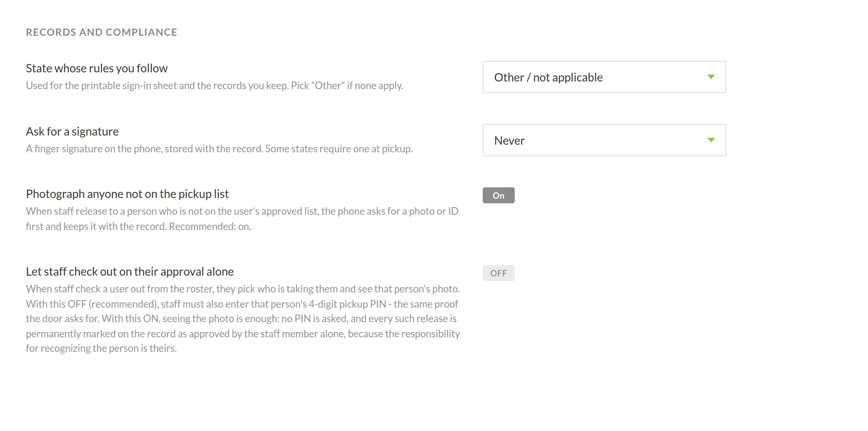Click the 'Photograph anyone not on the pickup list' label
The width and height of the screenshot is (868, 431).
127,194
